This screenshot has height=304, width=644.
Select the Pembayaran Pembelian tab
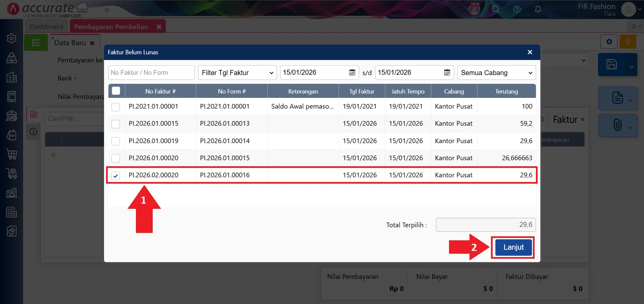coord(111,27)
